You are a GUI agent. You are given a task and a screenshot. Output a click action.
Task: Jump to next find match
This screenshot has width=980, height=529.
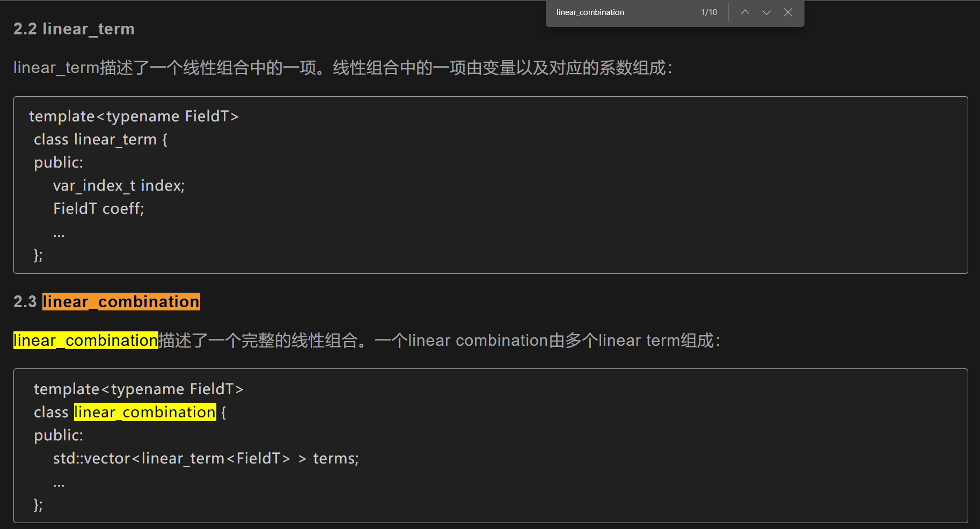coord(766,12)
